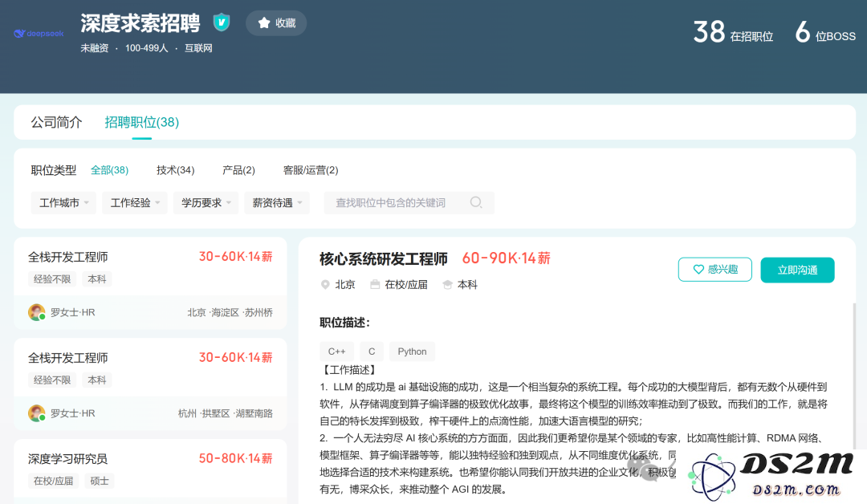The height and width of the screenshot is (504, 867).
Task: Click the Python skill tag
Action: point(412,352)
